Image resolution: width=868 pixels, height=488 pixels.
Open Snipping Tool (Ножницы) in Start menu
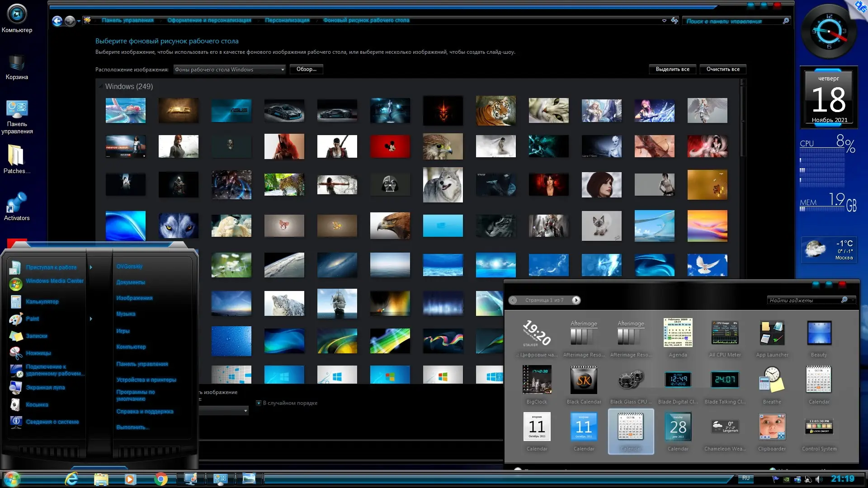pyautogui.click(x=38, y=353)
